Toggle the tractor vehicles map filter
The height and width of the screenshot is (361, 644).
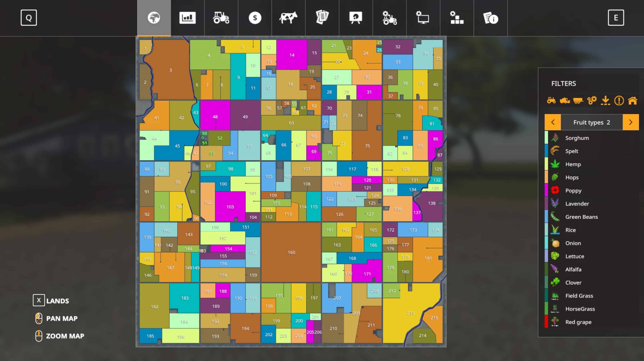551,101
